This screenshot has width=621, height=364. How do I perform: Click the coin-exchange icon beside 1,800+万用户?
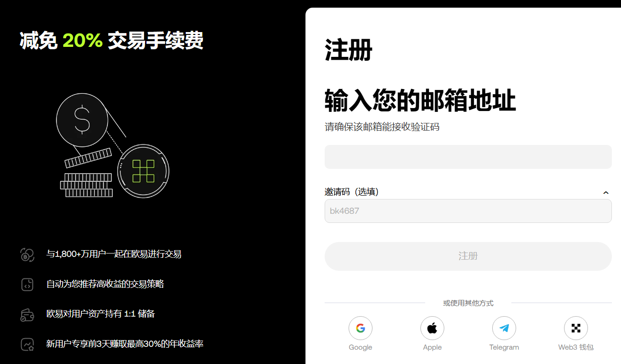(27, 254)
